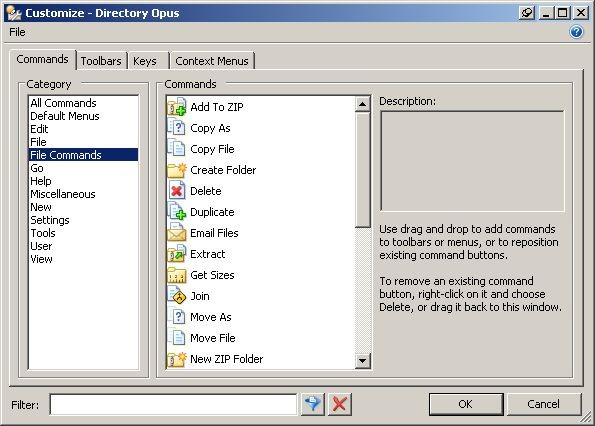
Task: Select the New category
Action: point(41,207)
